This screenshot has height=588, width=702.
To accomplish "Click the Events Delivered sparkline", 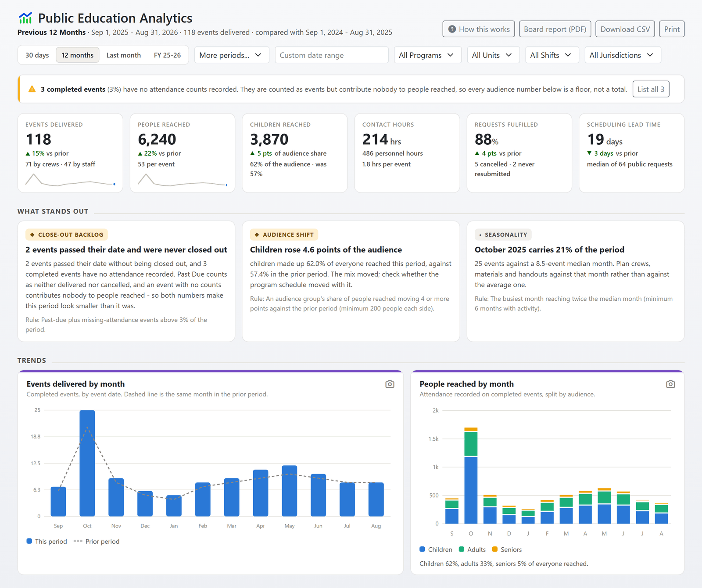I will tap(70, 180).
